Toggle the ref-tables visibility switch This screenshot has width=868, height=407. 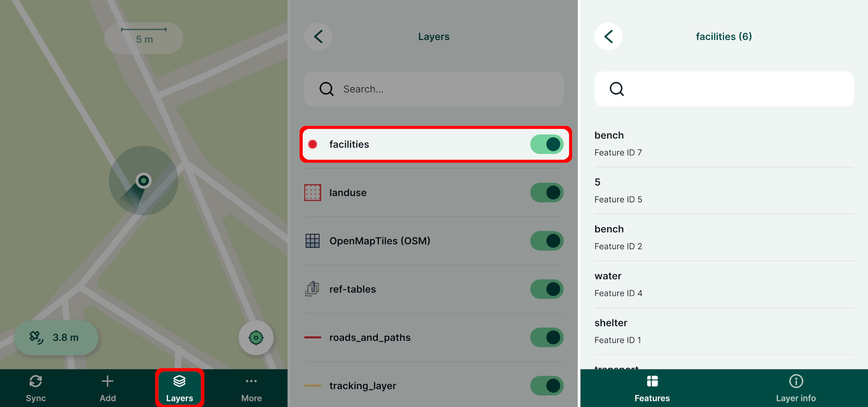pos(546,289)
